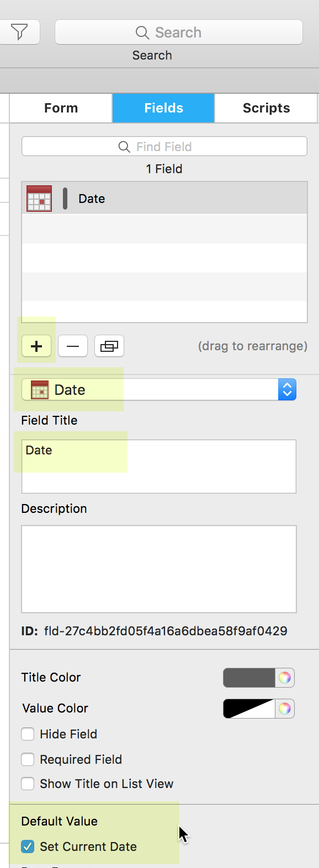This screenshot has width=319, height=868.
Task: Uncheck Set Current Date checkbox
Action: 28,846
